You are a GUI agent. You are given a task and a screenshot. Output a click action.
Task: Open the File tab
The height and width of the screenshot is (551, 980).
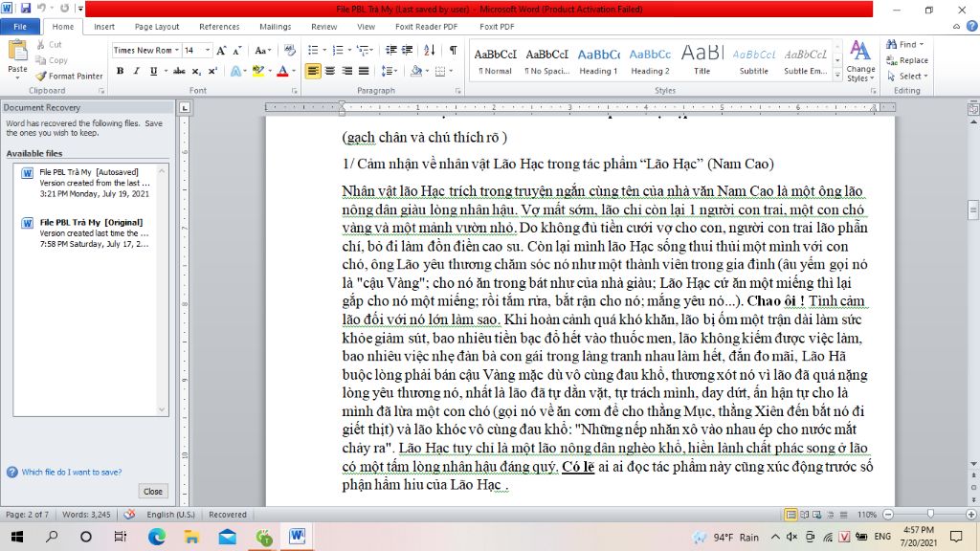pos(20,26)
